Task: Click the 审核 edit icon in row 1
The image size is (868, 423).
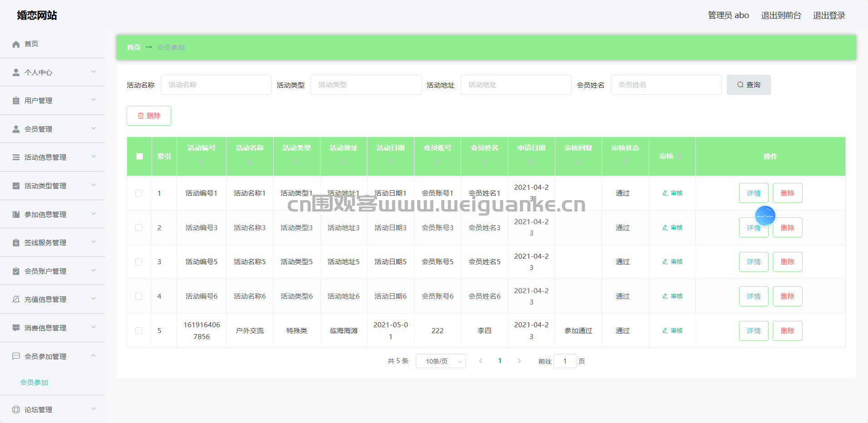Action: pos(665,193)
